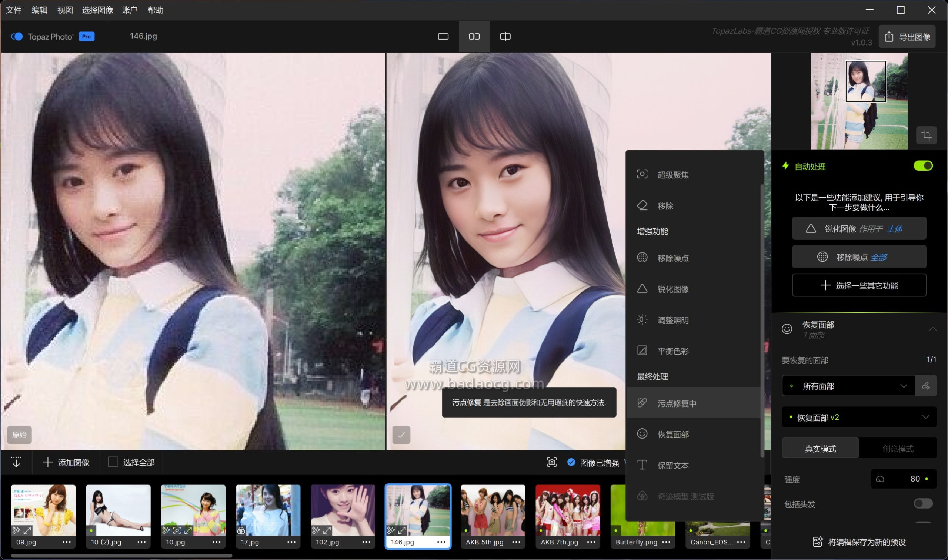Open the 视图 menu
The height and width of the screenshot is (560, 948).
point(65,10)
